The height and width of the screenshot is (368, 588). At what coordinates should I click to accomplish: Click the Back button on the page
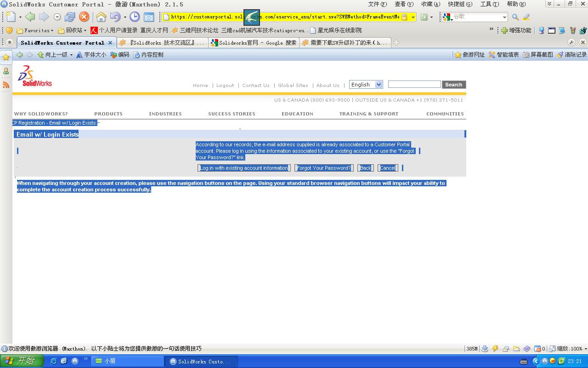pyautogui.click(x=366, y=168)
